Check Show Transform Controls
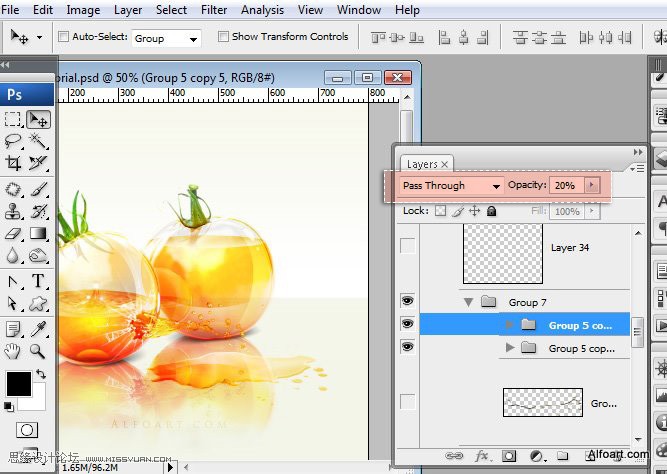 pos(223,37)
